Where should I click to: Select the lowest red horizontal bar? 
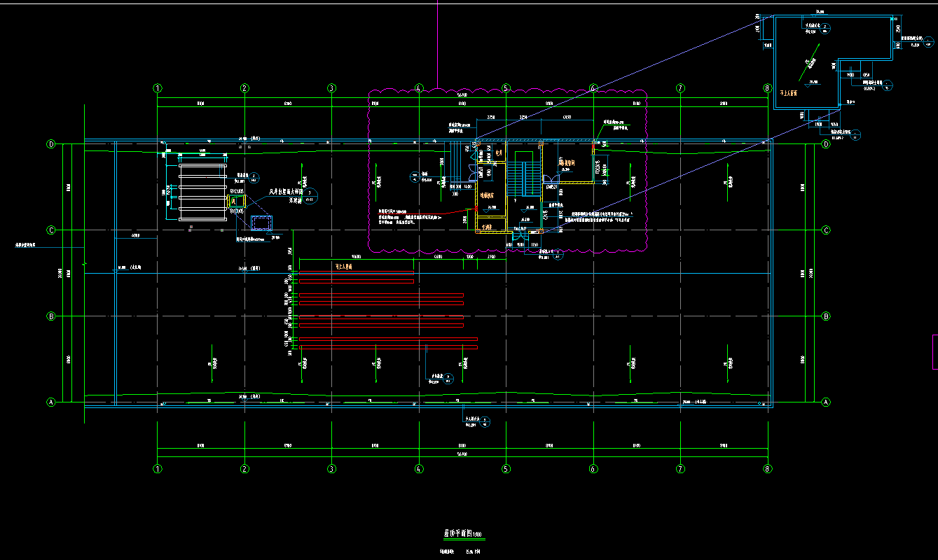point(388,347)
